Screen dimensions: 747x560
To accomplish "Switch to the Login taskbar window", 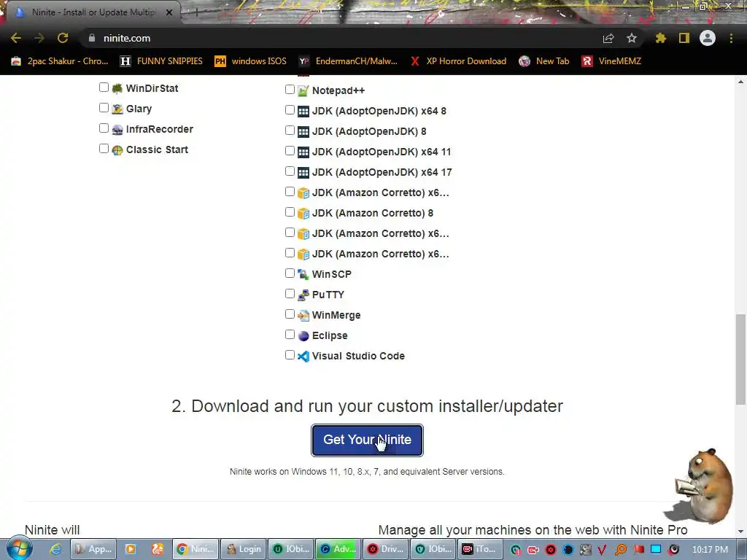I will tap(243, 549).
